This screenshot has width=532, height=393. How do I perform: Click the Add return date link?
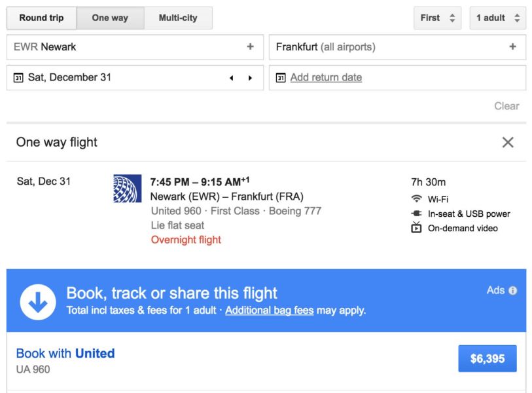(326, 78)
